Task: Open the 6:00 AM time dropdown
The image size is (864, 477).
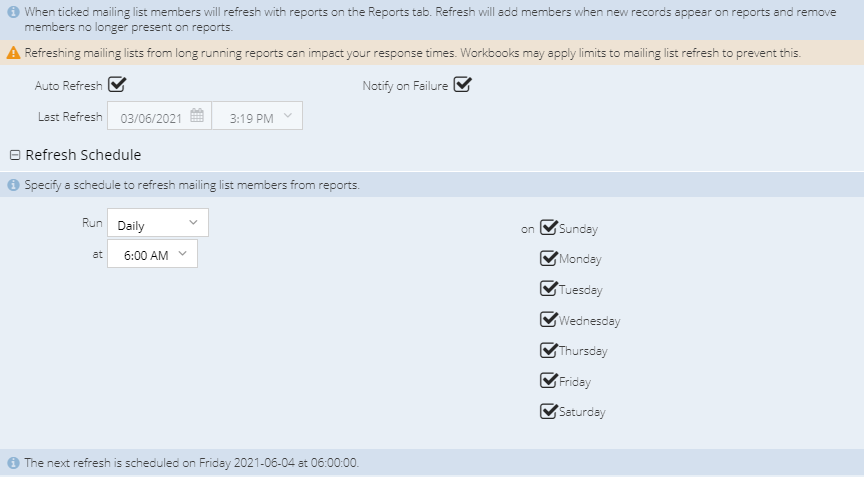Action: tap(152, 254)
